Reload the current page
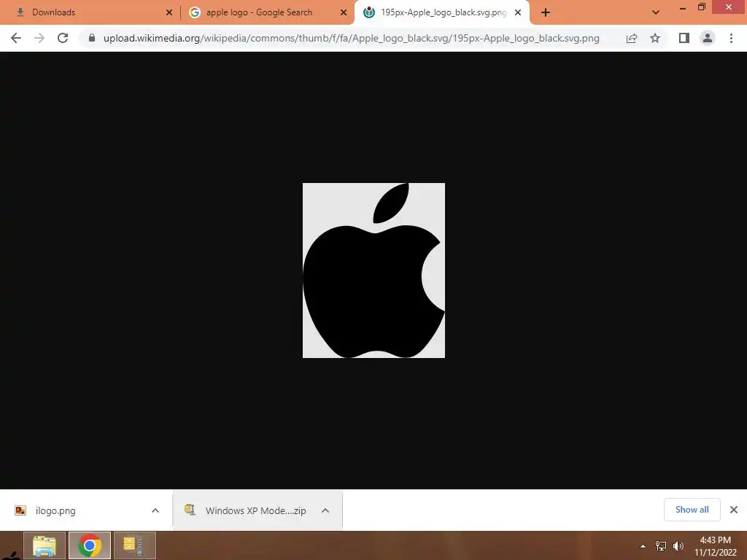The width and height of the screenshot is (747, 560). tap(63, 38)
